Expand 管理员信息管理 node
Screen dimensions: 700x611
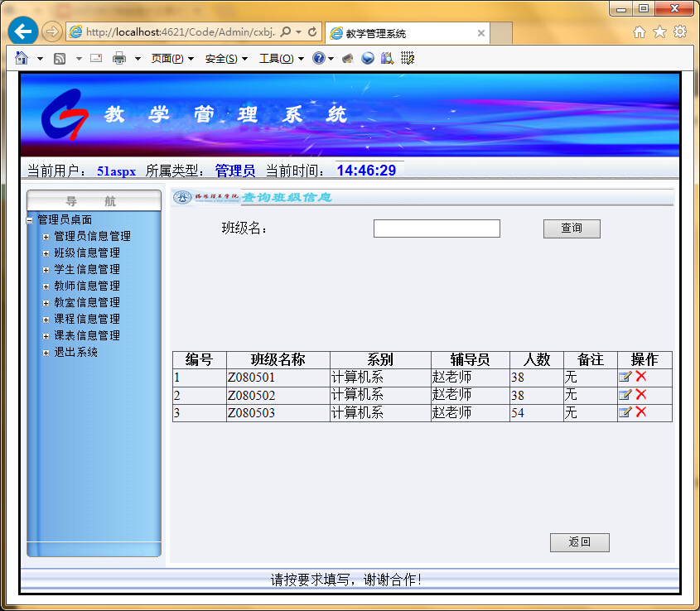pyautogui.click(x=46, y=237)
